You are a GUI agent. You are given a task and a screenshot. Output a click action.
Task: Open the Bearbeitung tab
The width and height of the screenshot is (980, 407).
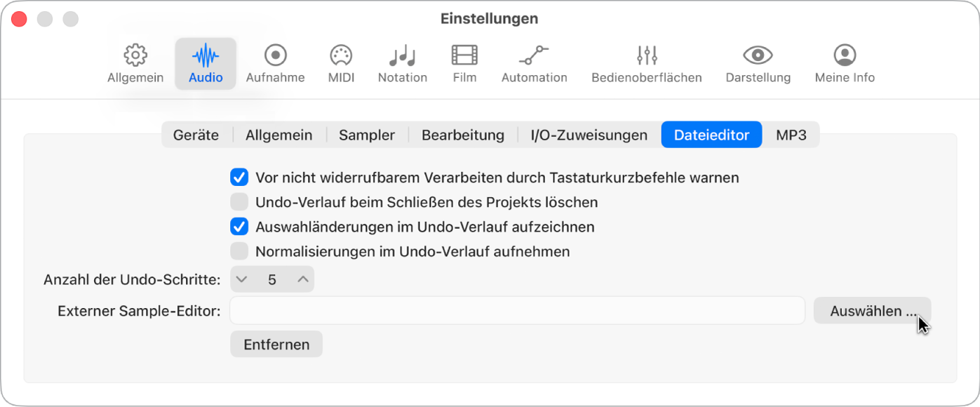[x=463, y=135]
